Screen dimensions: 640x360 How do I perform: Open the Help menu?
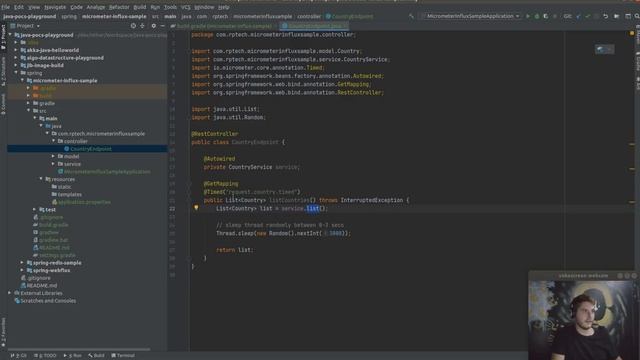tap(224, 7)
